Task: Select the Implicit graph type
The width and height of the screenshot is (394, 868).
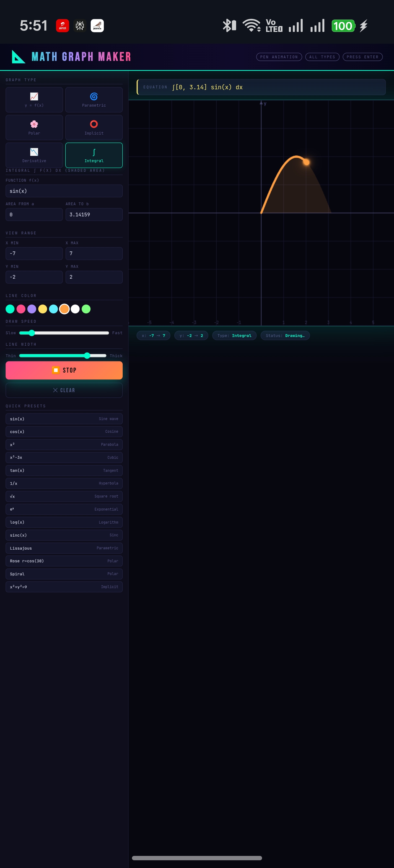Action: [x=94, y=127]
